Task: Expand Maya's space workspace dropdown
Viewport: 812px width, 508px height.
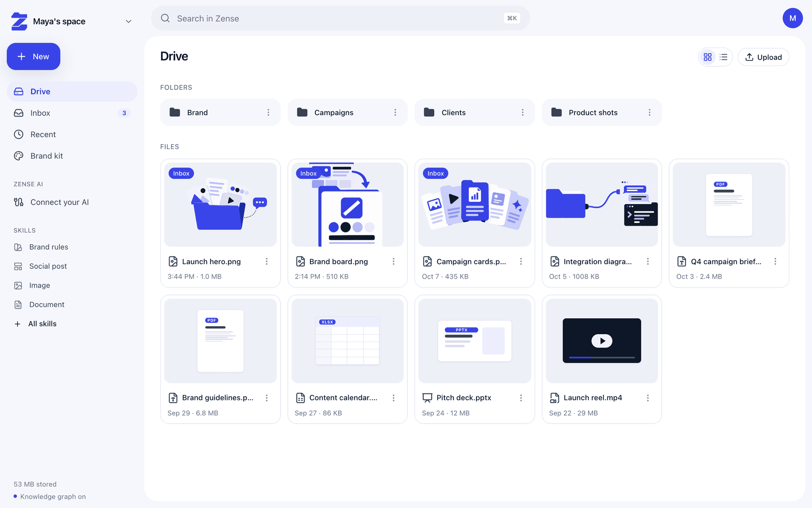Action: (x=129, y=21)
